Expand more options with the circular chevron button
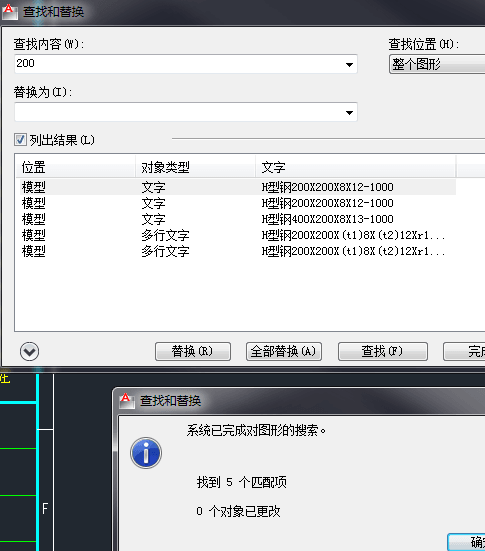 pos(30,351)
